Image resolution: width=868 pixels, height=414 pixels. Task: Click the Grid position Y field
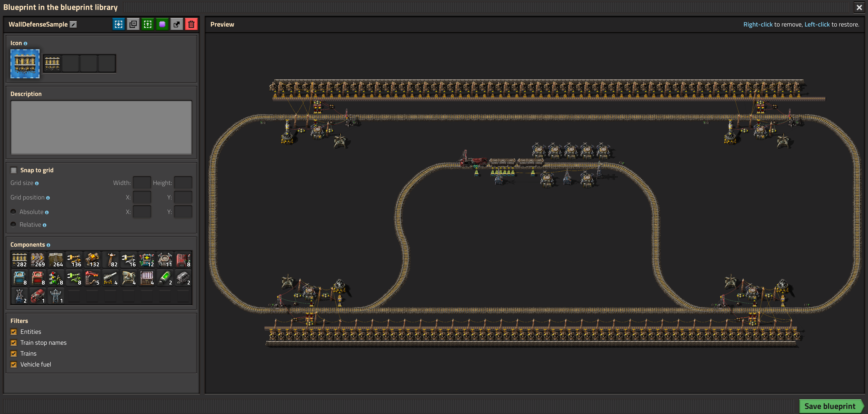pos(183,197)
